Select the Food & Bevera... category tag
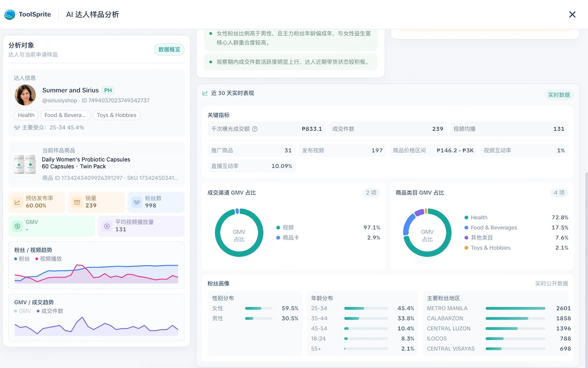 [65, 115]
